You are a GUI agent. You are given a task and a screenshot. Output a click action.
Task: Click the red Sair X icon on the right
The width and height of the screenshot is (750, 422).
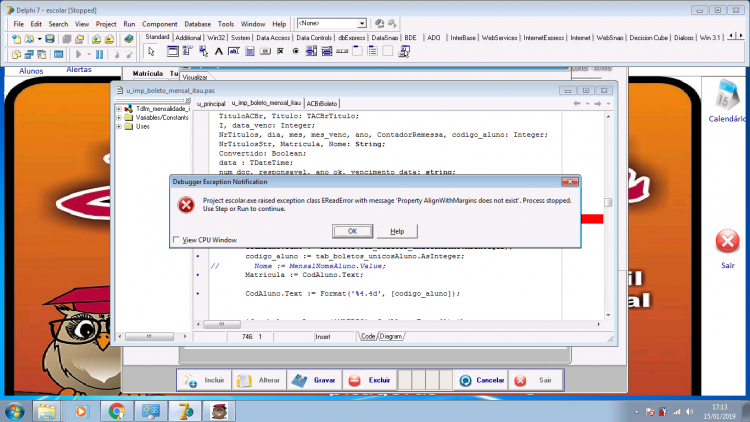[727, 241]
